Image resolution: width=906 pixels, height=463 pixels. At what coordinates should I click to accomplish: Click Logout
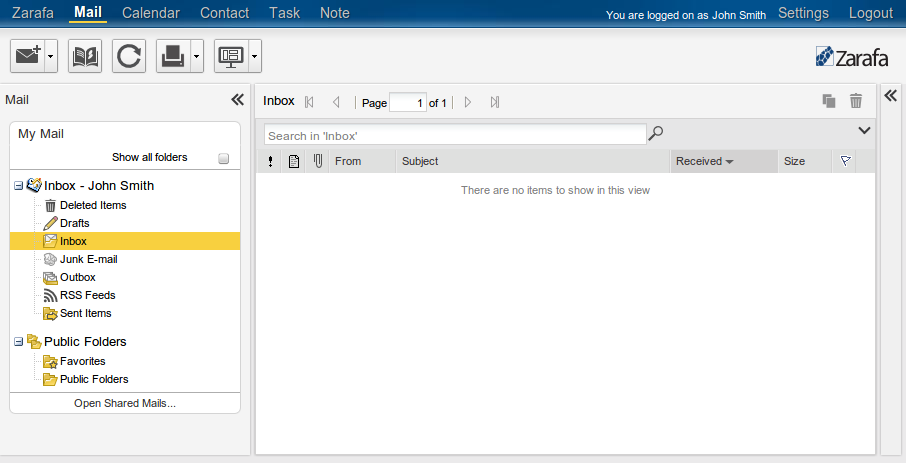tap(871, 13)
